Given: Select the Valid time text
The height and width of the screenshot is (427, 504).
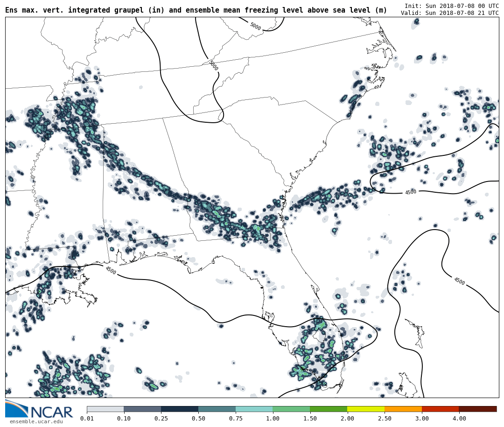Looking at the screenshot, I should 449,13.
